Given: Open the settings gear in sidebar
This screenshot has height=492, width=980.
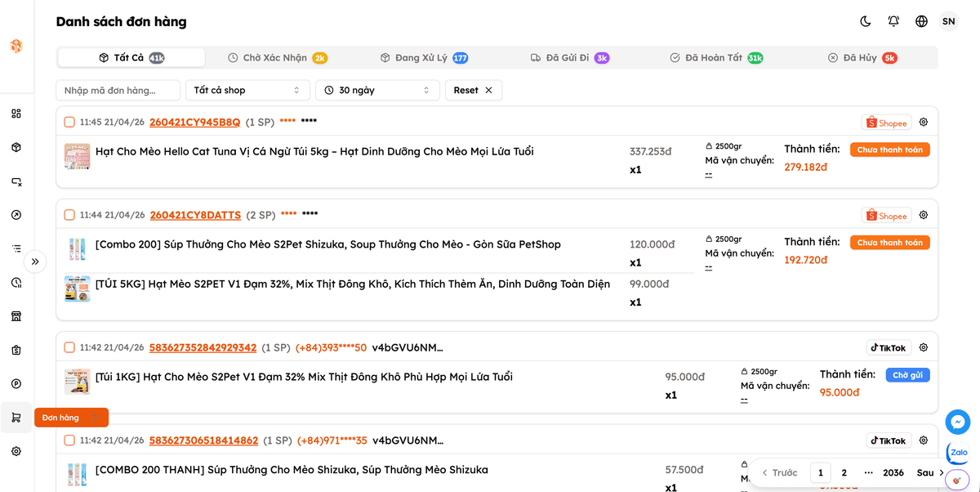Looking at the screenshot, I should pyautogui.click(x=16, y=451).
